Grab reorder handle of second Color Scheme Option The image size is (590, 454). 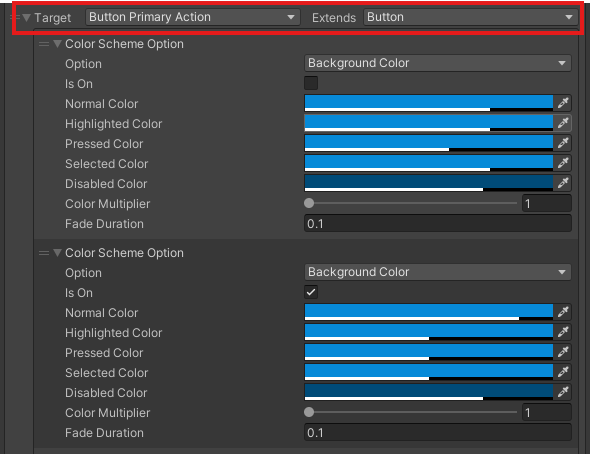[x=44, y=253]
